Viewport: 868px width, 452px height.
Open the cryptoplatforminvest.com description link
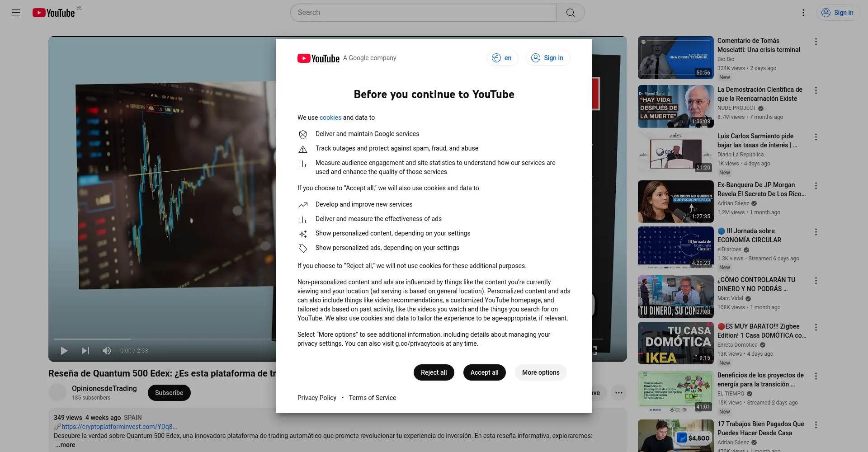[x=119, y=427]
